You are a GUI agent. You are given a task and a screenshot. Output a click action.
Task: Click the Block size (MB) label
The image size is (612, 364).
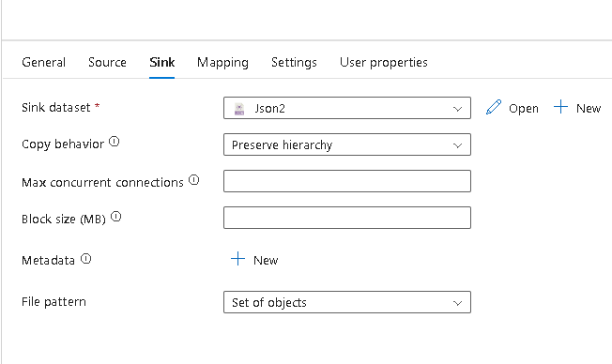pyautogui.click(x=64, y=219)
